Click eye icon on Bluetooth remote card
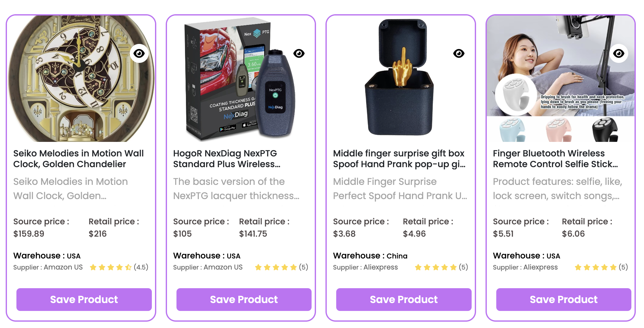The width and height of the screenshot is (644, 328). tap(619, 53)
